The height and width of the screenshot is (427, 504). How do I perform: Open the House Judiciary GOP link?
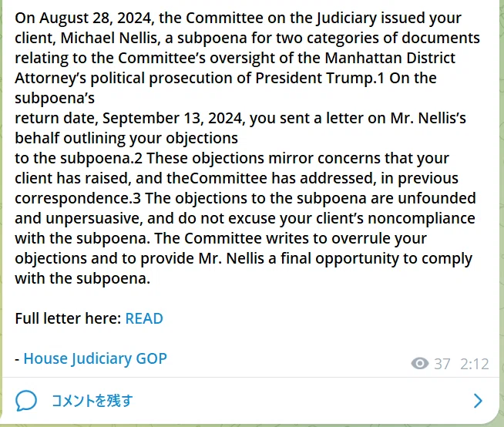(x=95, y=358)
